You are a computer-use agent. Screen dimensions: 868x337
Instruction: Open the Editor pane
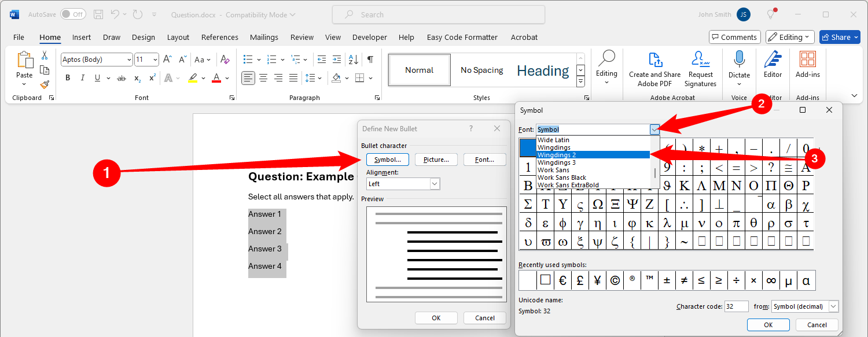(x=773, y=64)
